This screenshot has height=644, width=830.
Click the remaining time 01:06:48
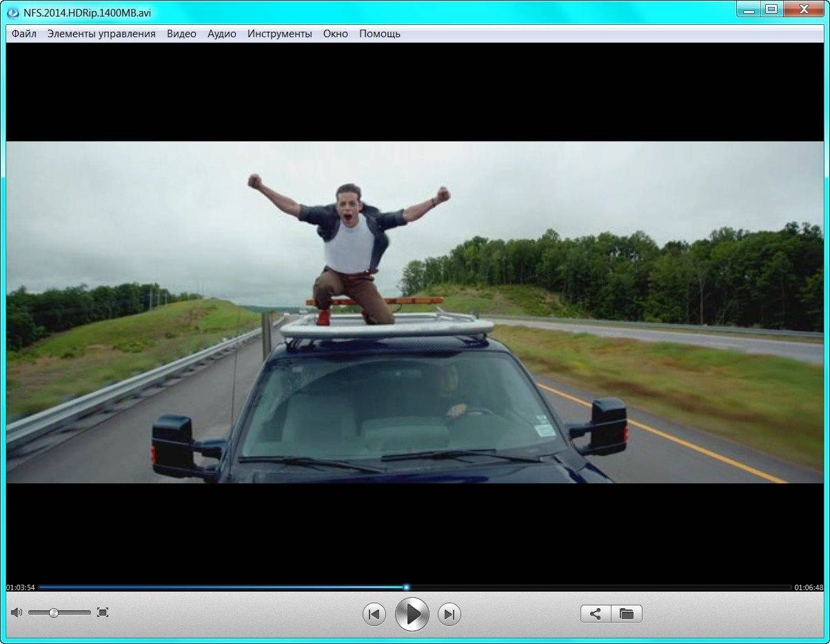(809, 587)
